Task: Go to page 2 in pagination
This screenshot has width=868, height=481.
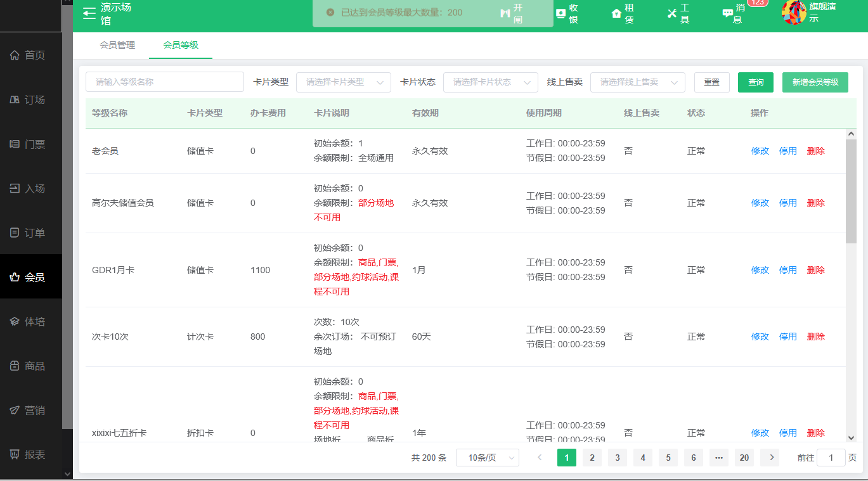Action: [x=592, y=458]
